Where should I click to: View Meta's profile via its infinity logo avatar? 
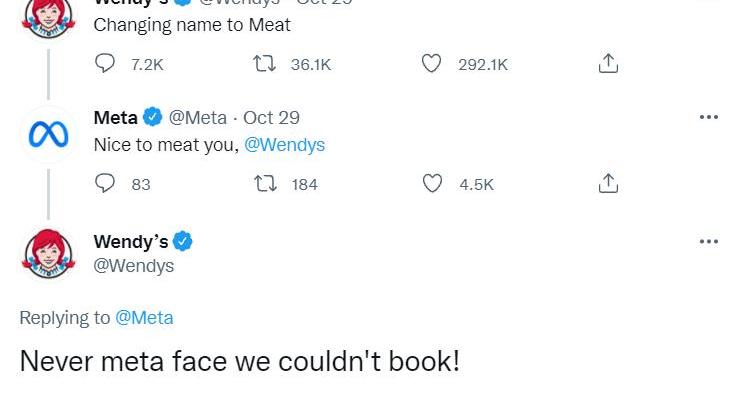[x=49, y=135]
